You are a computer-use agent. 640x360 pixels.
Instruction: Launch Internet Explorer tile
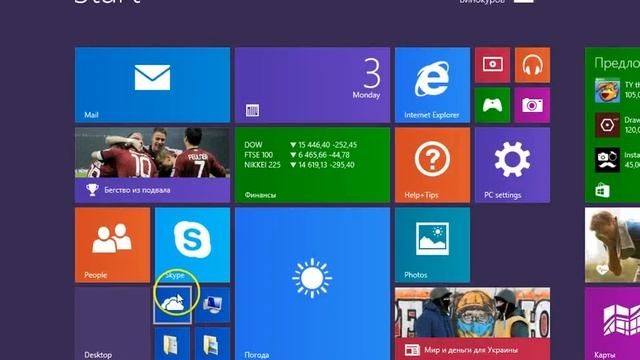click(x=432, y=85)
